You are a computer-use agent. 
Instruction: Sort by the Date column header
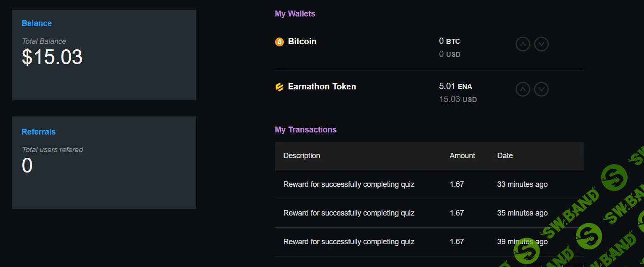click(x=505, y=156)
